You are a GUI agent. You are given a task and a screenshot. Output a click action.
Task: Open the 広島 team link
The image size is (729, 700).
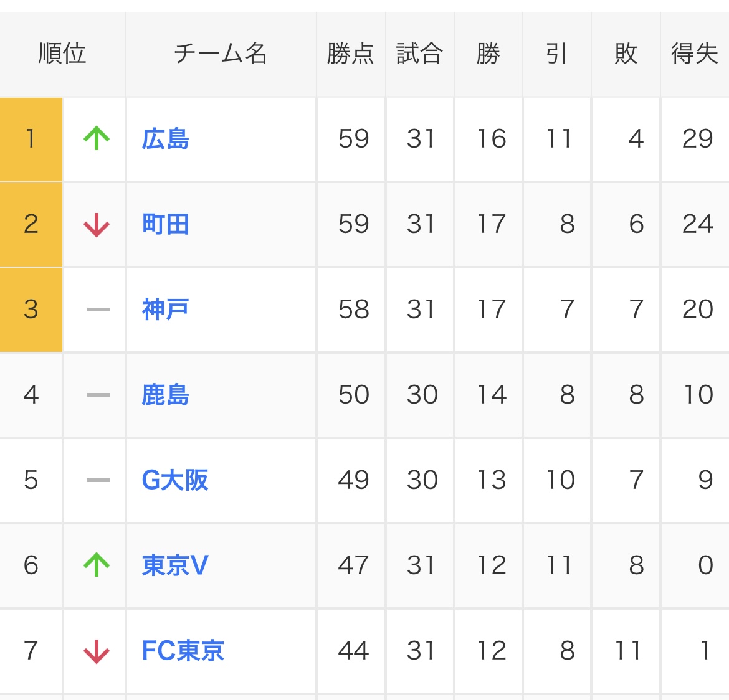point(165,139)
